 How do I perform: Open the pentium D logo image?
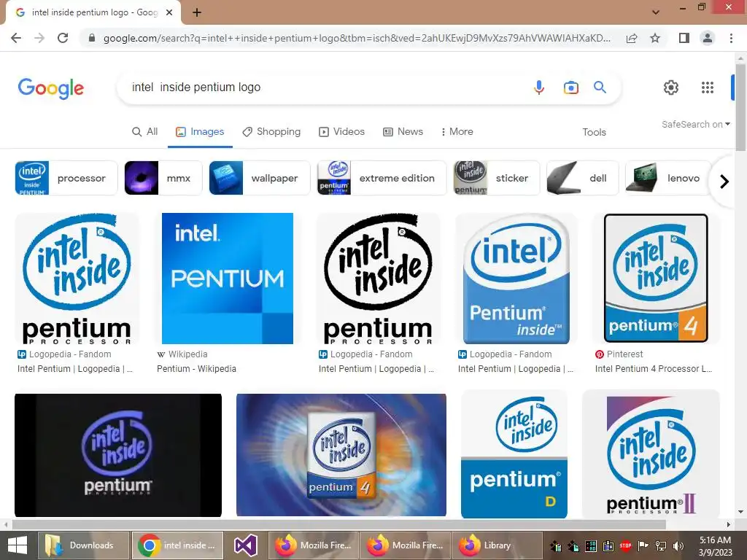point(514,455)
